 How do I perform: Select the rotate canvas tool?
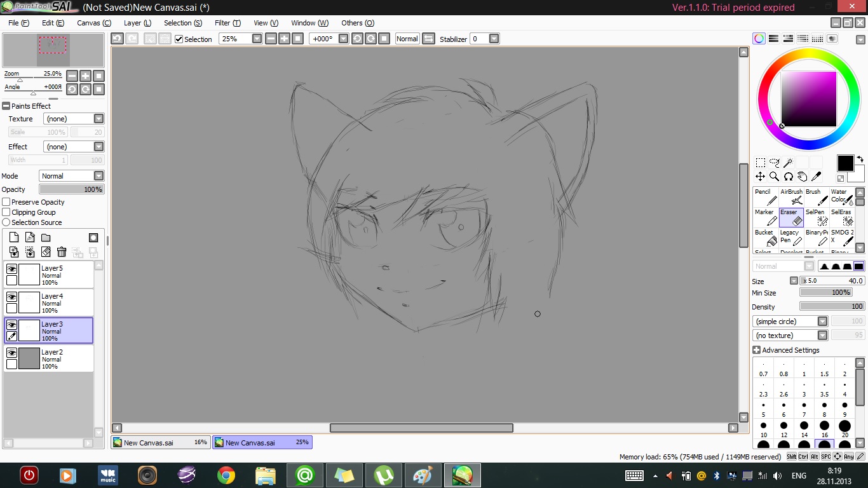coord(788,177)
